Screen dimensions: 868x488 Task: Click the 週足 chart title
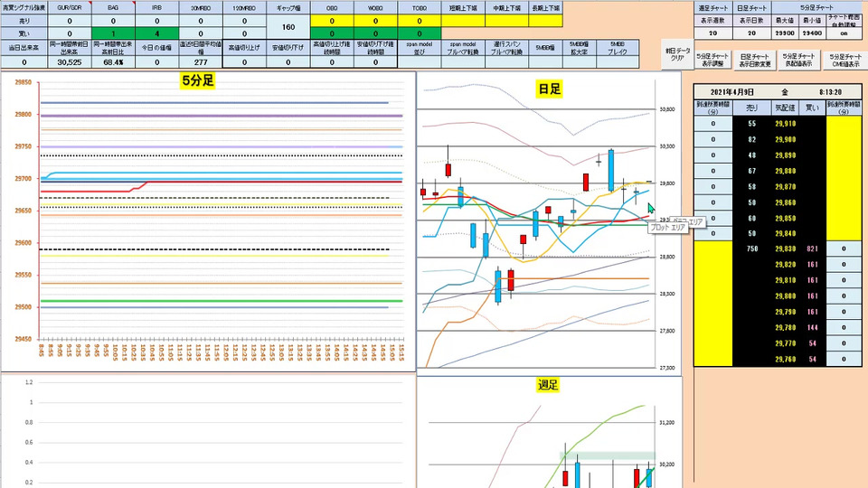coord(548,385)
